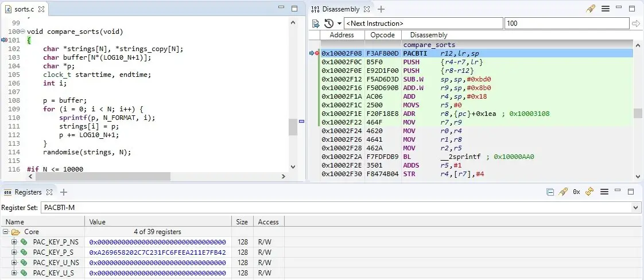Click the link/pin icon in the Disassembly view toolbar
The width and height of the screenshot is (644, 280).
(590, 9)
